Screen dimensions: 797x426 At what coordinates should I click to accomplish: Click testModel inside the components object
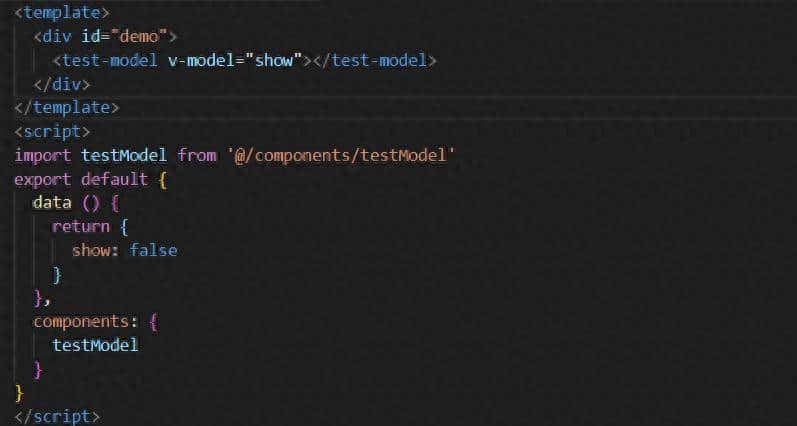[x=95, y=345]
